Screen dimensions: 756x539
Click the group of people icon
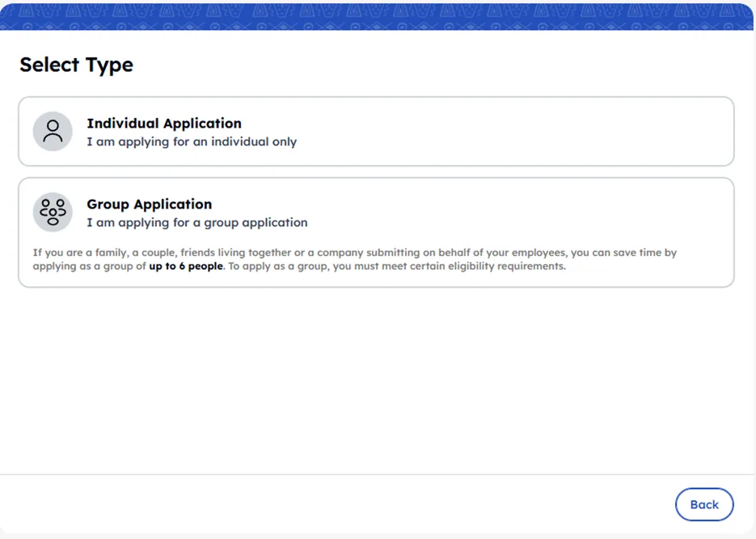(53, 213)
